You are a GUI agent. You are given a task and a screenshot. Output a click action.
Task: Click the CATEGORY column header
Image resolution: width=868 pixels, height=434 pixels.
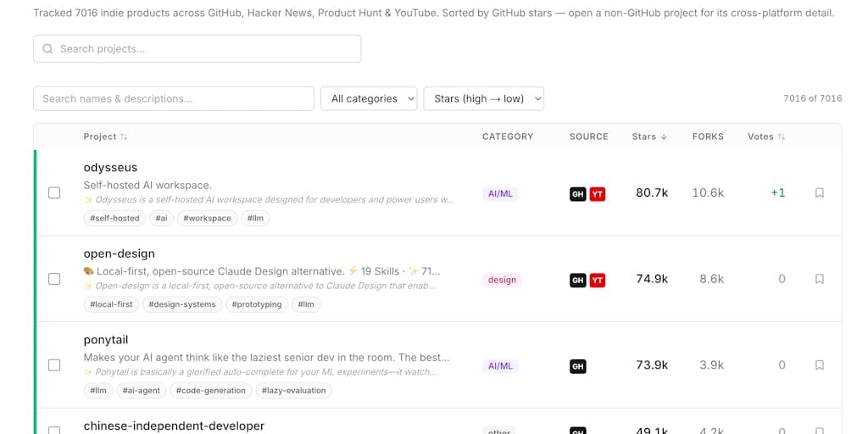coord(508,136)
